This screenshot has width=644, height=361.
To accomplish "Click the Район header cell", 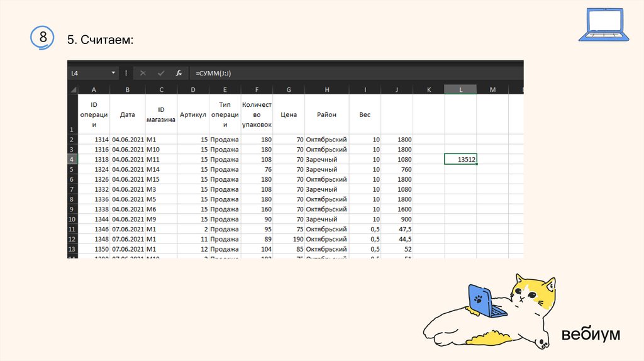I will (x=326, y=114).
